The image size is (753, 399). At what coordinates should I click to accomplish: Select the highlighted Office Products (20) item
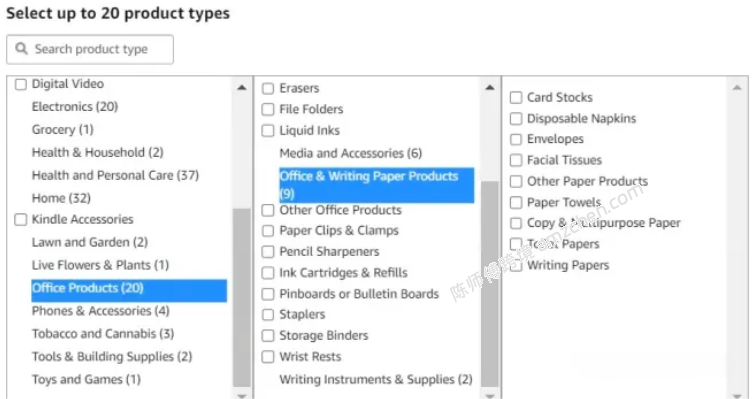coord(129,290)
